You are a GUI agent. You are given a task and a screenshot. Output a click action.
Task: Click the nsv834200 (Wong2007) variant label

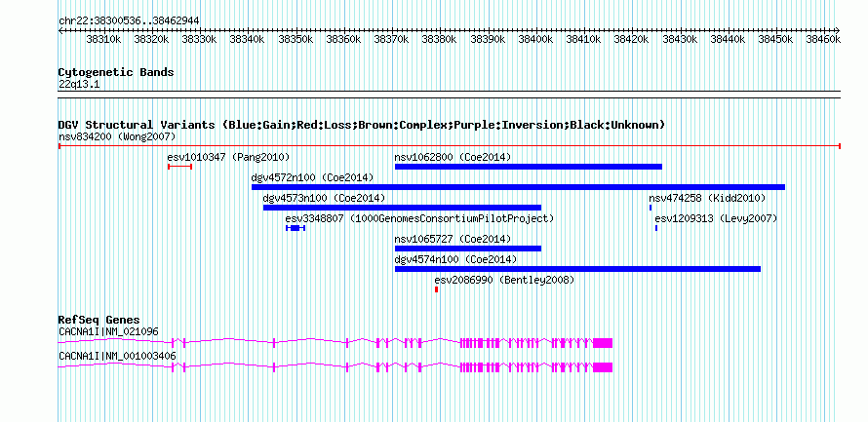[x=117, y=136]
